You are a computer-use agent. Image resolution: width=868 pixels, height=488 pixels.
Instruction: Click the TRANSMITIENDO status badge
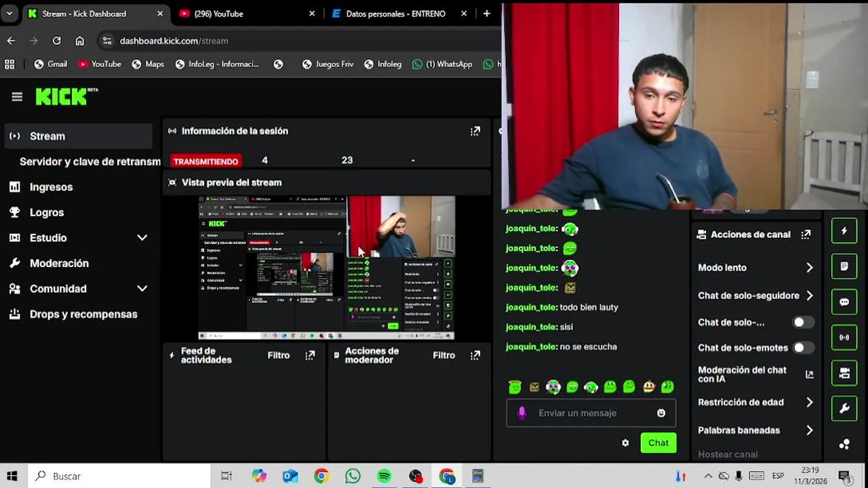click(205, 161)
